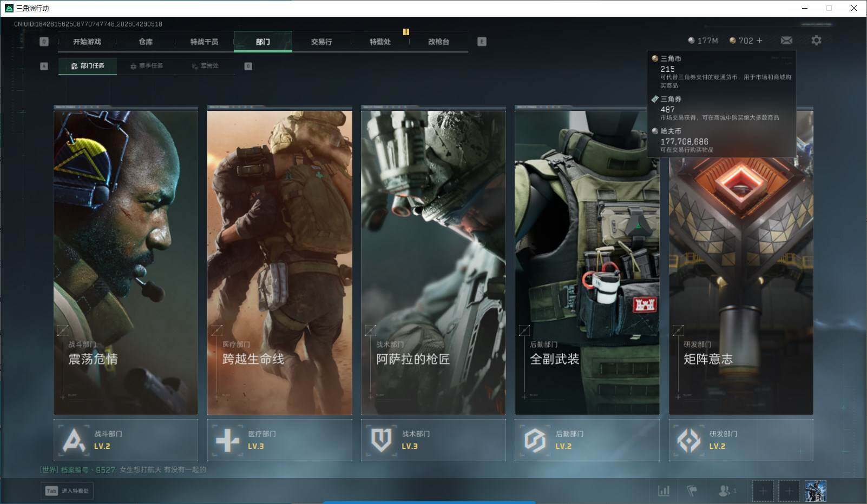Click the 三角币 coin icon in tooltip

coord(655,58)
